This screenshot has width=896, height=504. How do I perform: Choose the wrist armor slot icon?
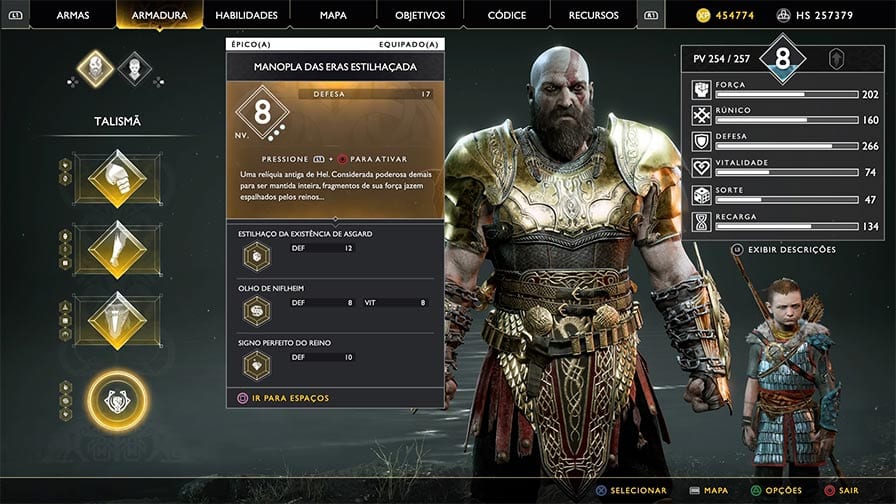(117, 250)
